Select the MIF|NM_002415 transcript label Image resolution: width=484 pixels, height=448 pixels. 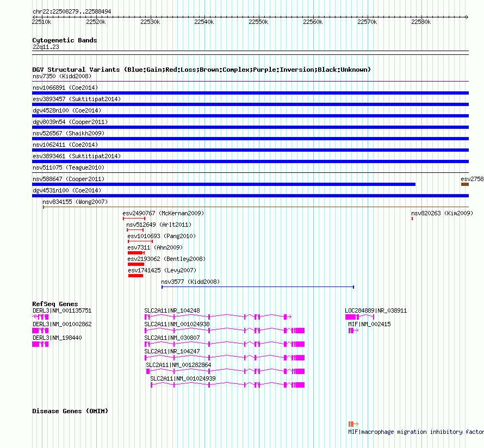[x=369, y=324]
